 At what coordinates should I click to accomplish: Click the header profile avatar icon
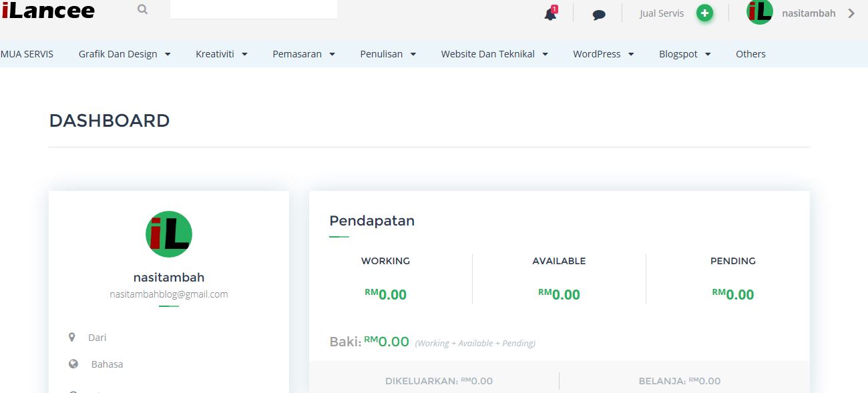pyautogui.click(x=759, y=12)
